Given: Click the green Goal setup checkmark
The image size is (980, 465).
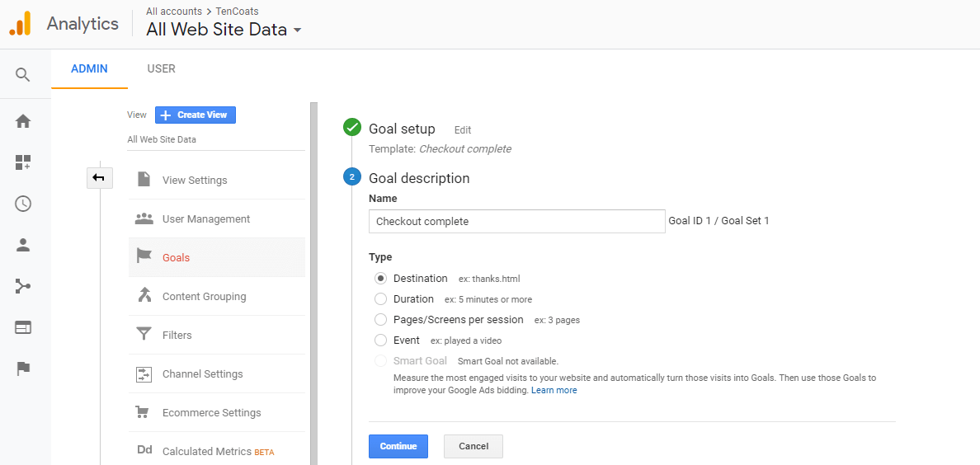Looking at the screenshot, I should (x=352, y=128).
